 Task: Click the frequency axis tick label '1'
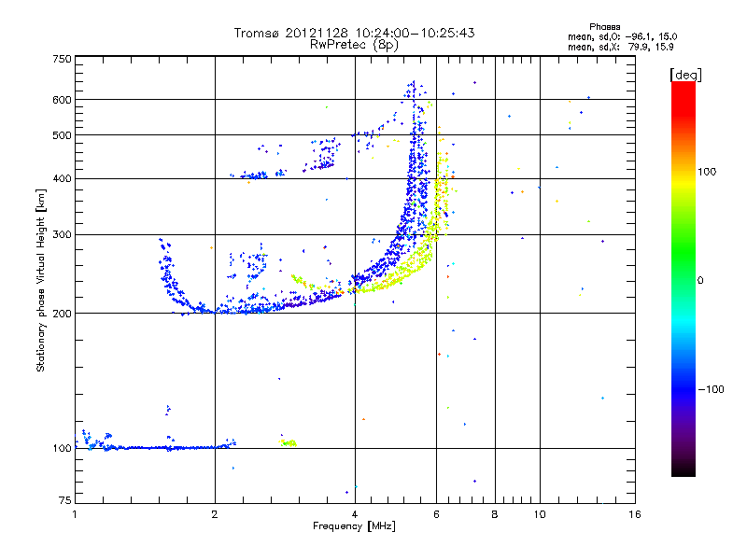click(75, 514)
